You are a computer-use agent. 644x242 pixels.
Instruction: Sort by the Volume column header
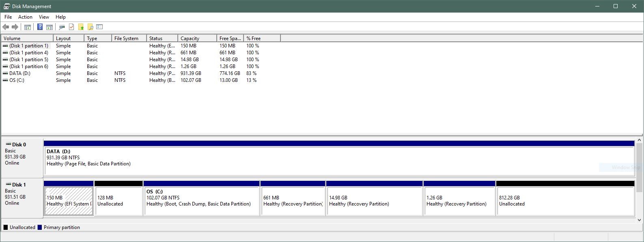tap(27, 39)
